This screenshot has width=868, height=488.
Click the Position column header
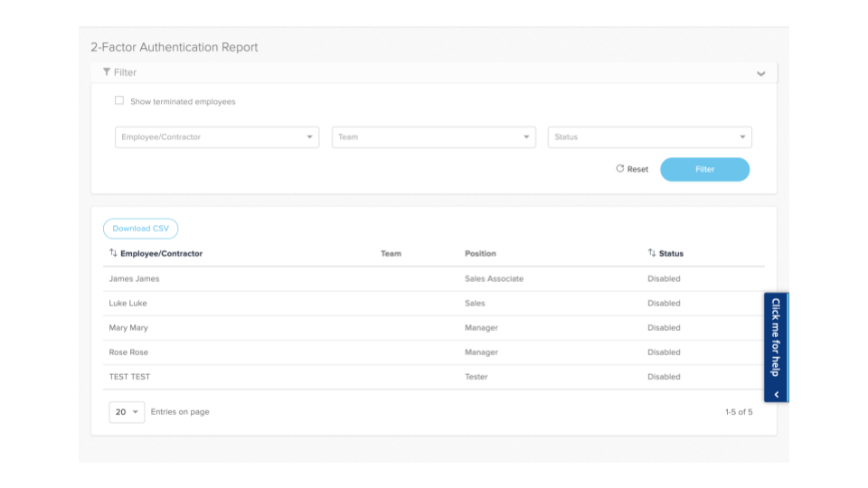480,253
